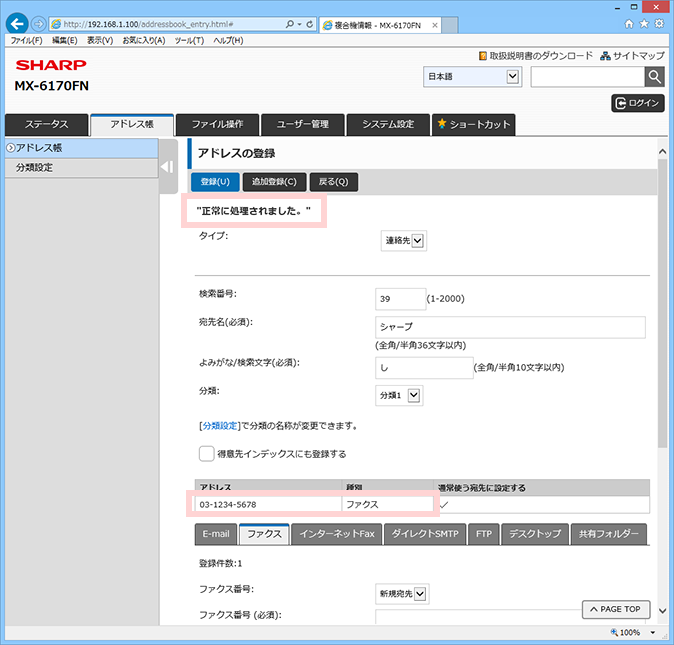Collapse the left sidebar panel arrow
Screen dimensions: 674x645
(168, 166)
